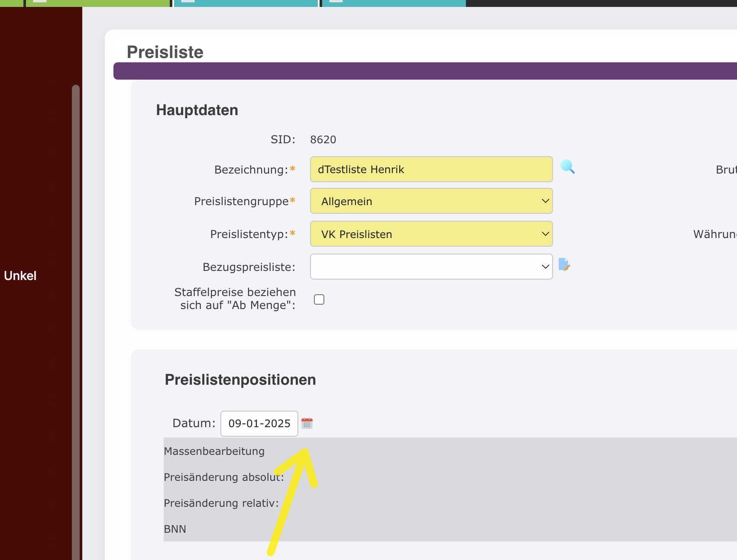This screenshot has height=560, width=737.
Task: Focus the Datum field showing 09-01-2025
Action: [x=259, y=424]
